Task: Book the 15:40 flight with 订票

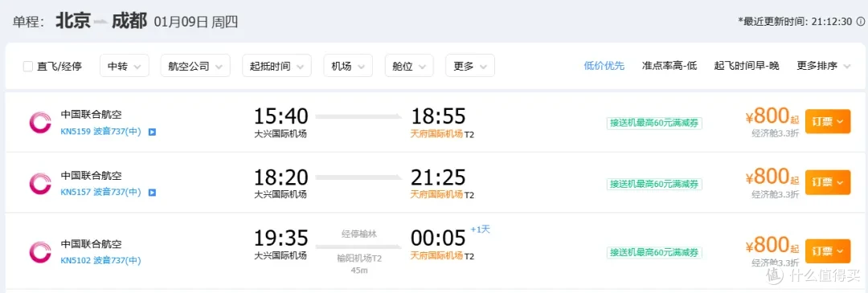Action: pos(828,122)
